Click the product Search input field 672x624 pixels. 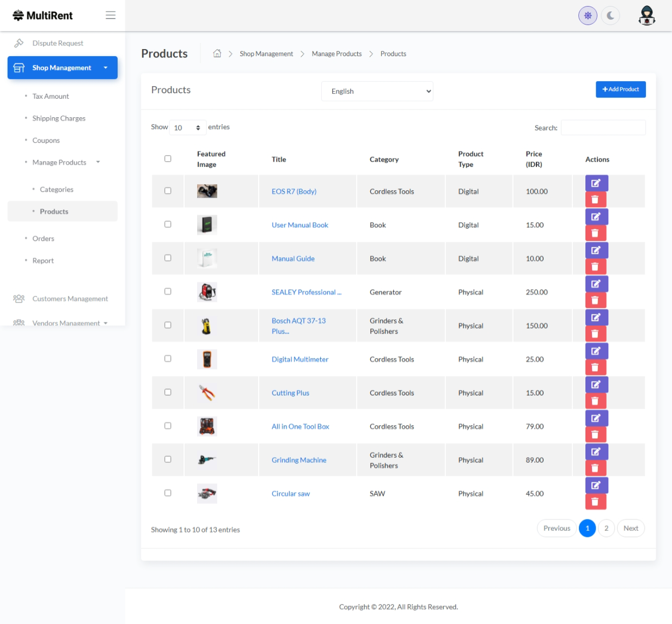(x=603, y=128)
